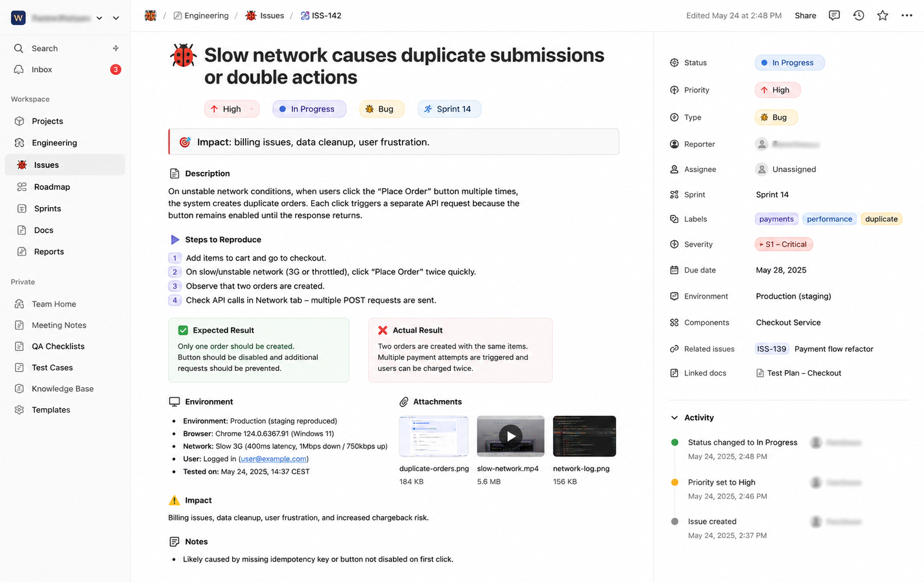
Task: Click the ladybug page icon beside title
Action: click(183, 56)
